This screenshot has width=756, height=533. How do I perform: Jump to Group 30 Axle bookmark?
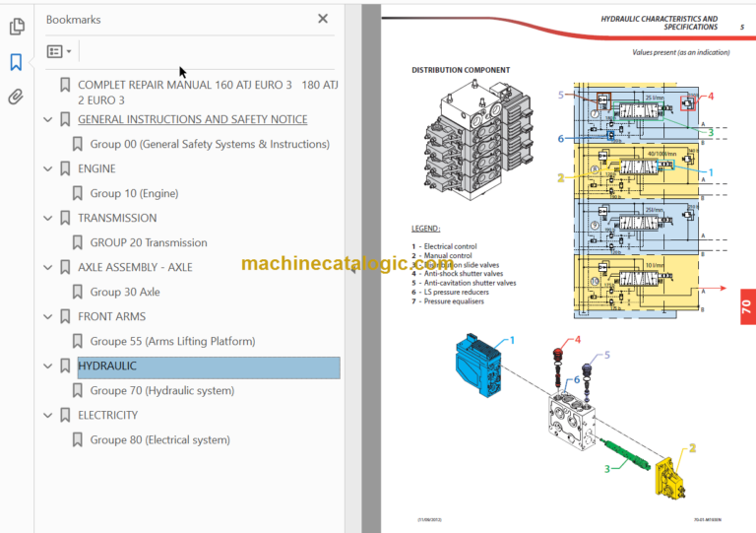pos(124,292)
